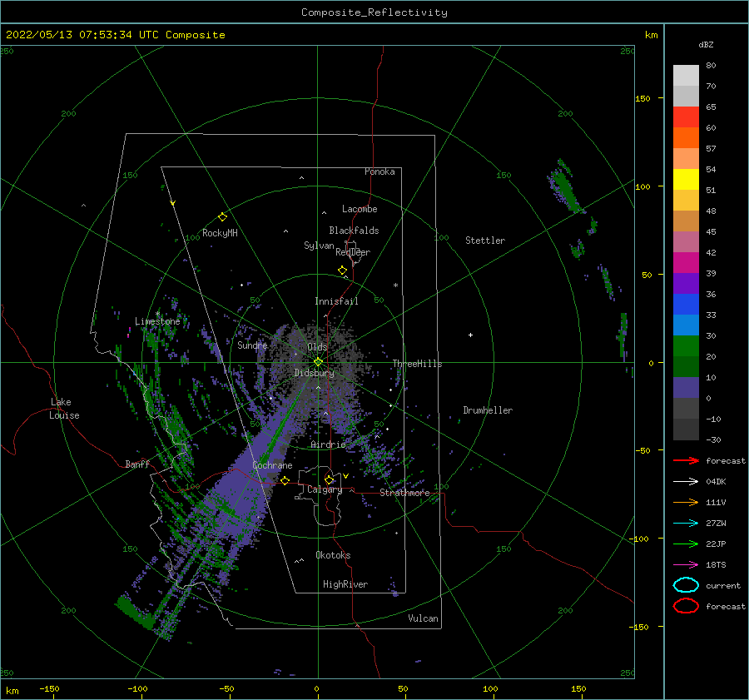Choose the green 22JP arrow legend entry
The width and height of the screenshot is (749, 700).
tap(686, 544)
